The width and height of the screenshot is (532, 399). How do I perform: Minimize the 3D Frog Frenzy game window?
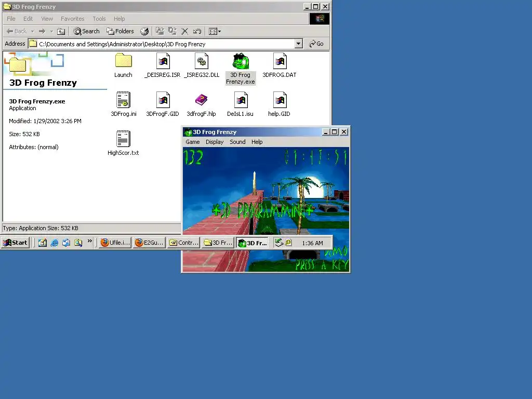(x=326, y=132)
